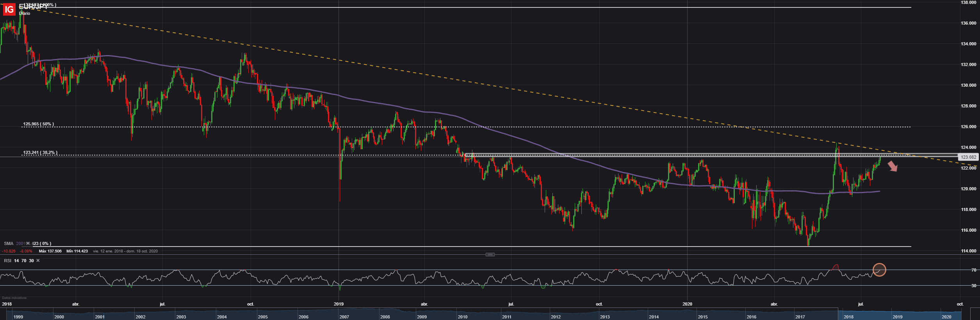
Task: Remove the RSI indicator with its X
Action: (38, 261)
